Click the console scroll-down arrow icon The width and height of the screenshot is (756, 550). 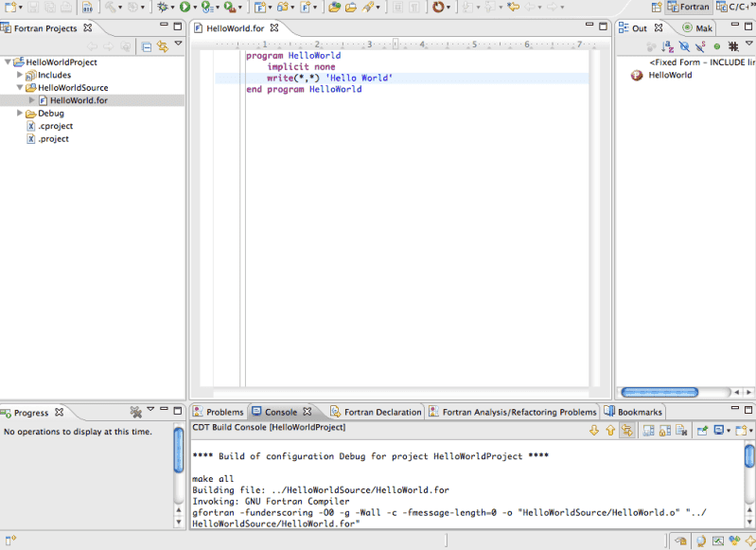[594, 431]
